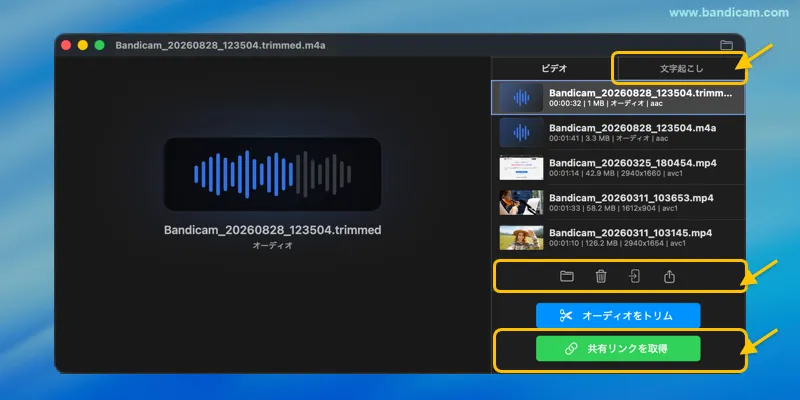
Task: Click the violin player thumbnail of the 103653 video
Action: point(521,203)
